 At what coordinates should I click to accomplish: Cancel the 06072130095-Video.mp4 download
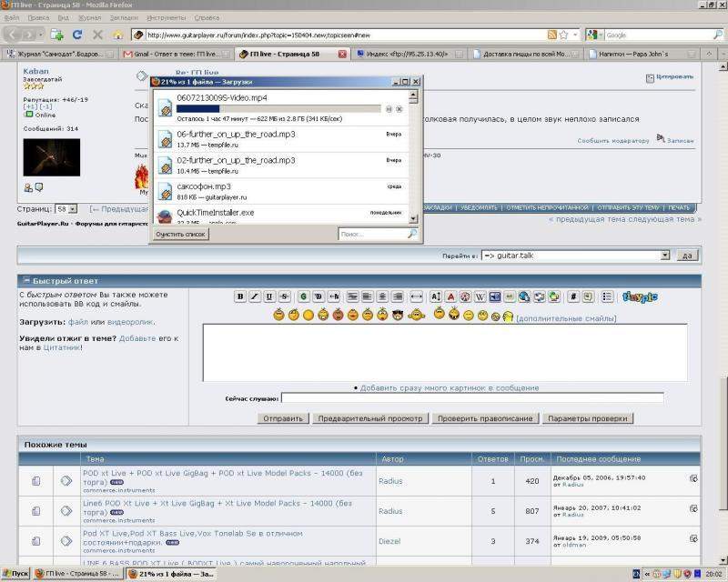399,109
